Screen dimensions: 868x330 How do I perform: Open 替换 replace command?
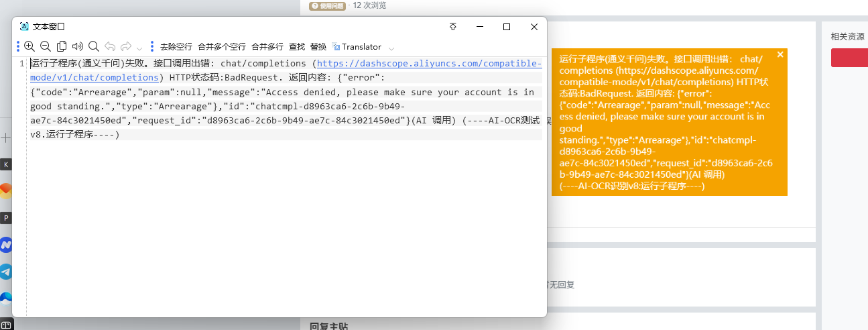318,47
